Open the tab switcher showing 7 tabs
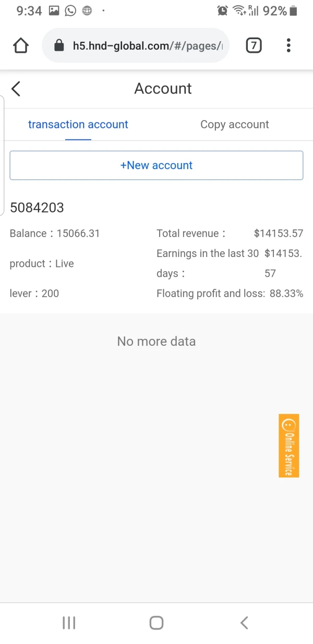The width and height of the screenshot is (313, 644). 254,46
